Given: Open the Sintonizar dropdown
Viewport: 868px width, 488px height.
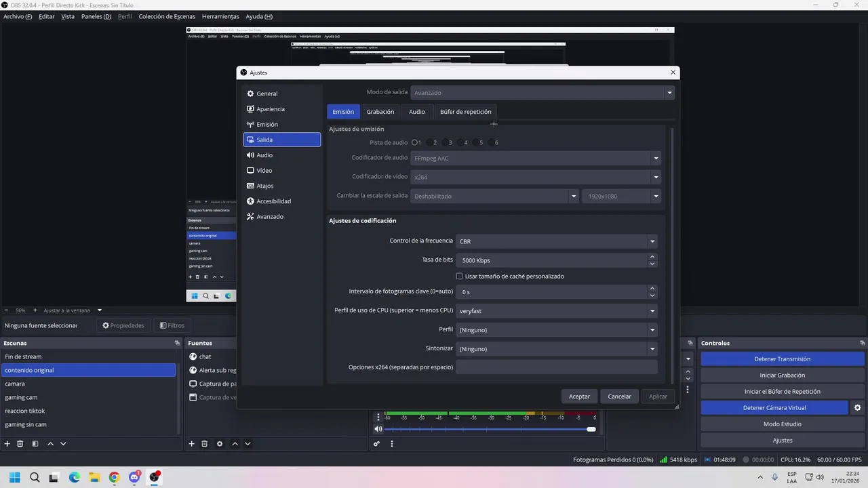Looking at the screenshot, I should pyautogui.click(x=557, y=349).
